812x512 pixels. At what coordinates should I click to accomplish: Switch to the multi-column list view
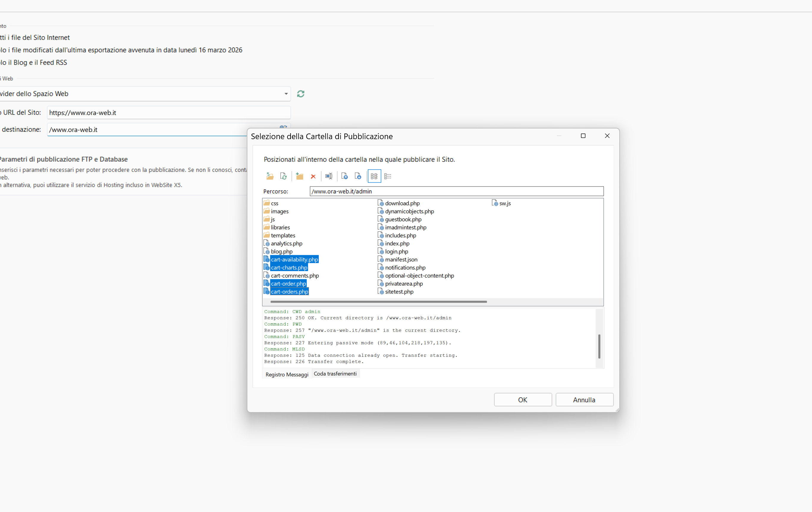click(374, 176)
